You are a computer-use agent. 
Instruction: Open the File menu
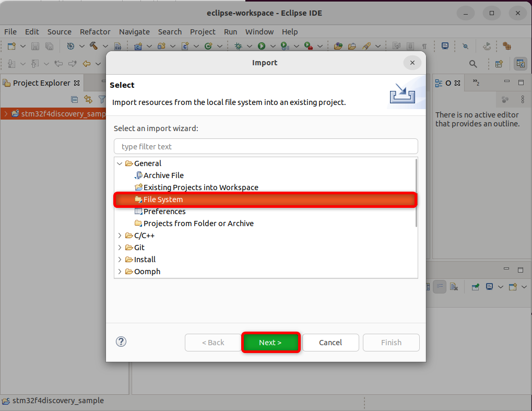tap(10, 31)
